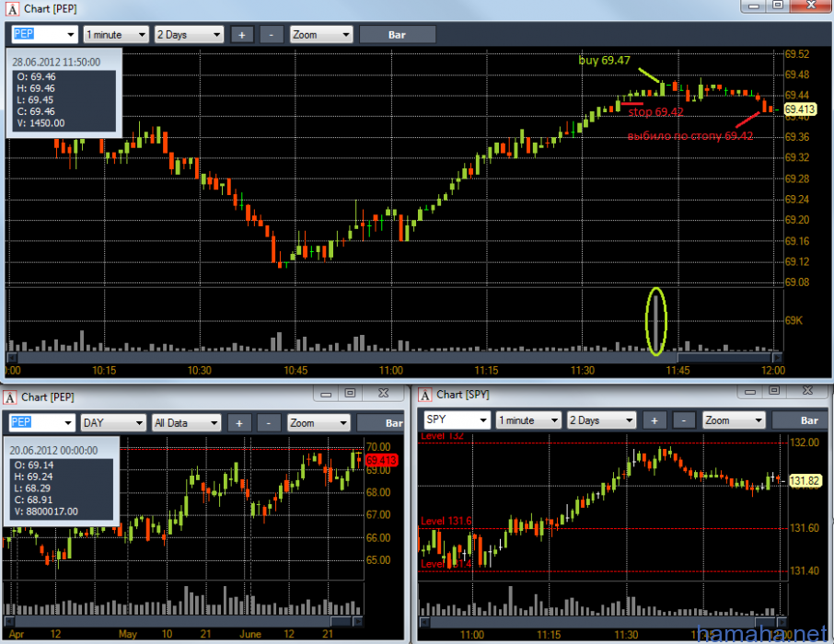Click the app icon of Chart [SPY] window

point(425,395)
